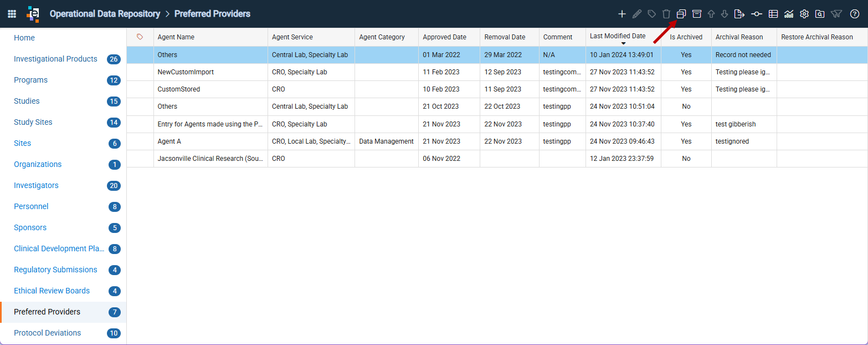Click the 10 Jan 2024 13:49:01 timestamp
868x345 pixels.
tap(623, 55)
